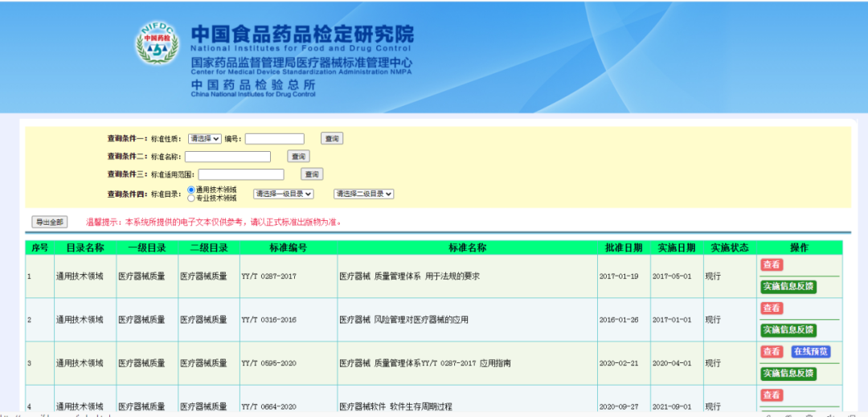
Task: Click 实施信息反馈 for YY/T 0287-2017
Action: [788, 287]
